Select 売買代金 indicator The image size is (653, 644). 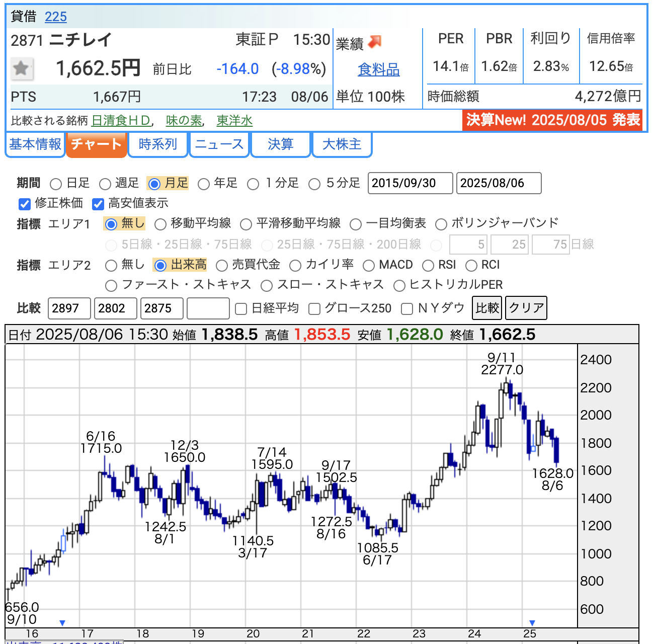221,265
